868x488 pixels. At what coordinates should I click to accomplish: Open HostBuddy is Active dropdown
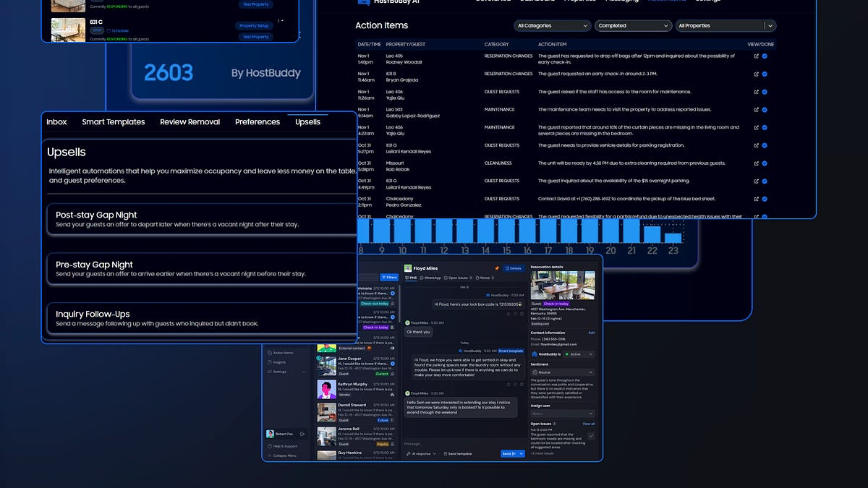(x=579, y=354)
